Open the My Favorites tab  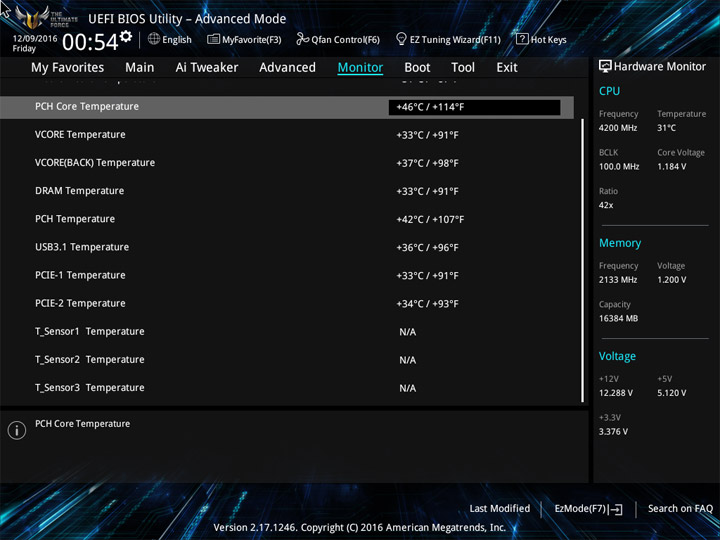tap(68, 68)
